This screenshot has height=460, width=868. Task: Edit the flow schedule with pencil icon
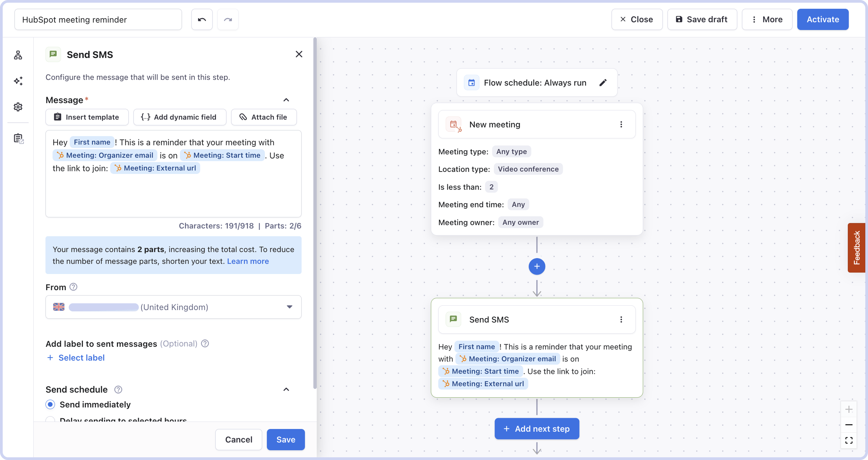tap(603, 83)
